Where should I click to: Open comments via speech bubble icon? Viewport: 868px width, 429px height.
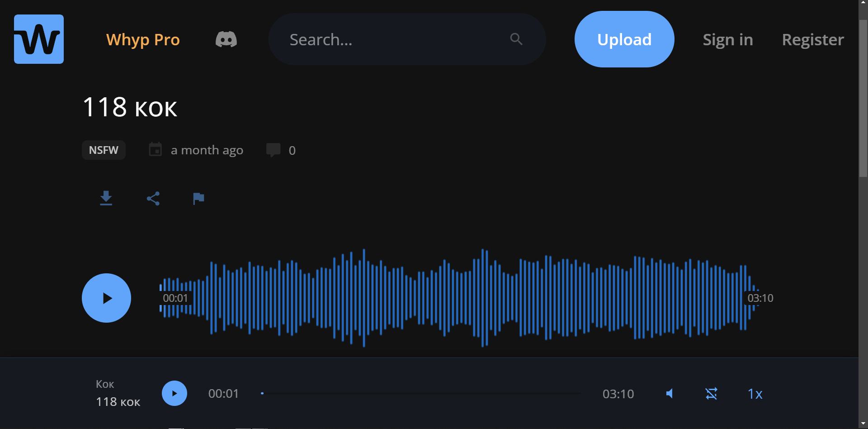tap(273, 150)
